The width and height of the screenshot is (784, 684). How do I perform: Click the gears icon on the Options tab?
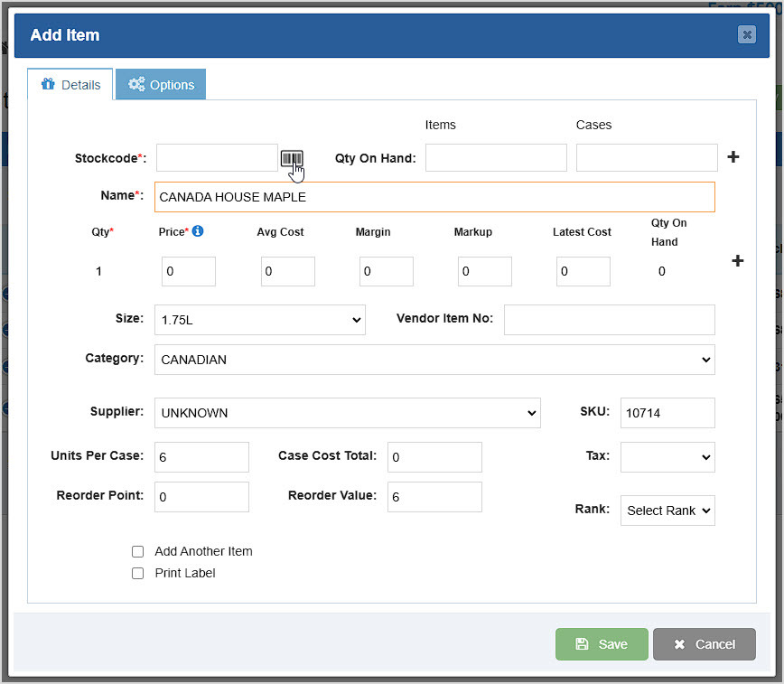(137, 84)
